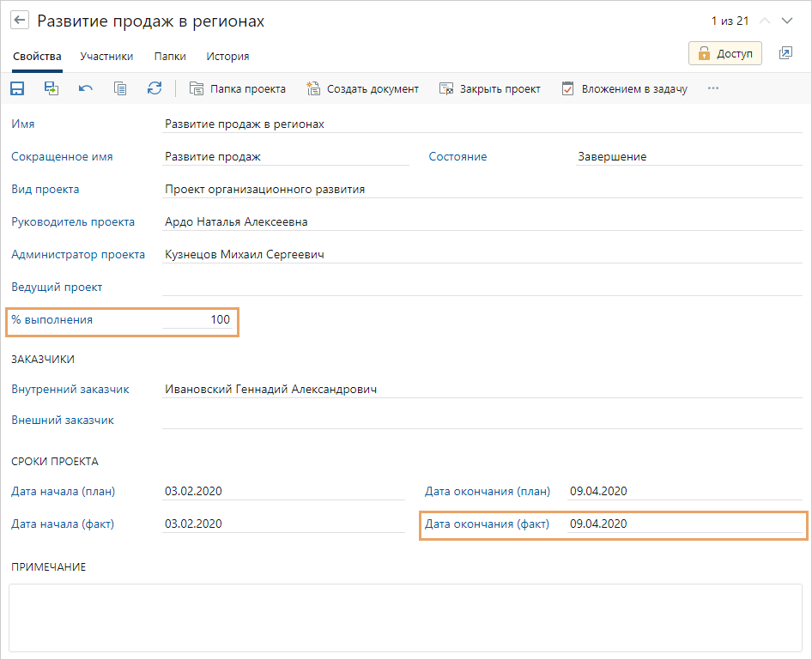
Task: Go to next record with down chevron
Action: 787,21
